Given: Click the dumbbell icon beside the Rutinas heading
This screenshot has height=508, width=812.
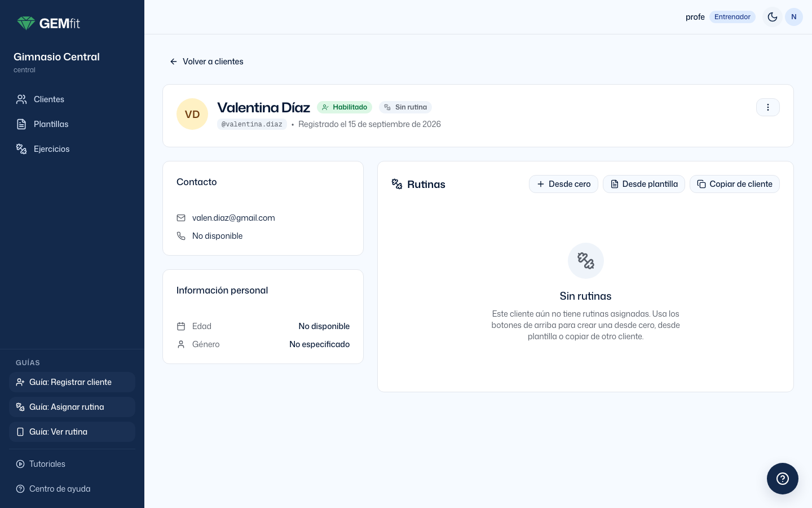Looking at the screenshot, I should point(397,184).
